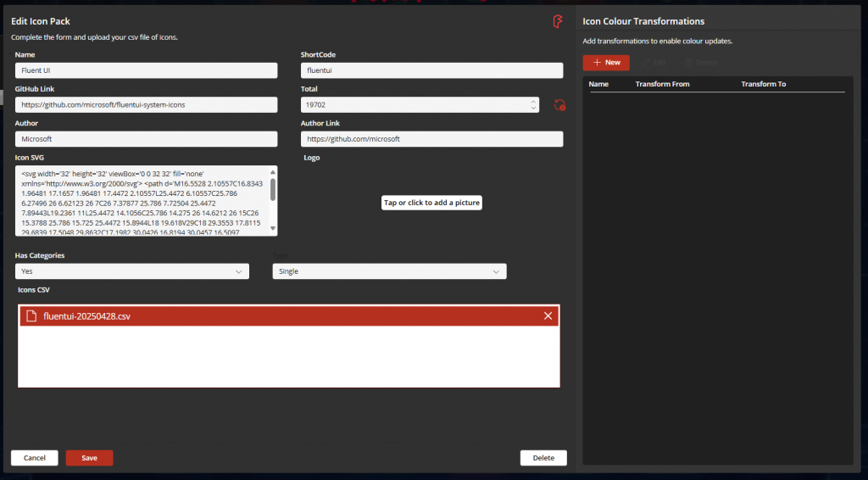Delete the icon pack using the Delete button
868x480 pixels.
(543, 458)
